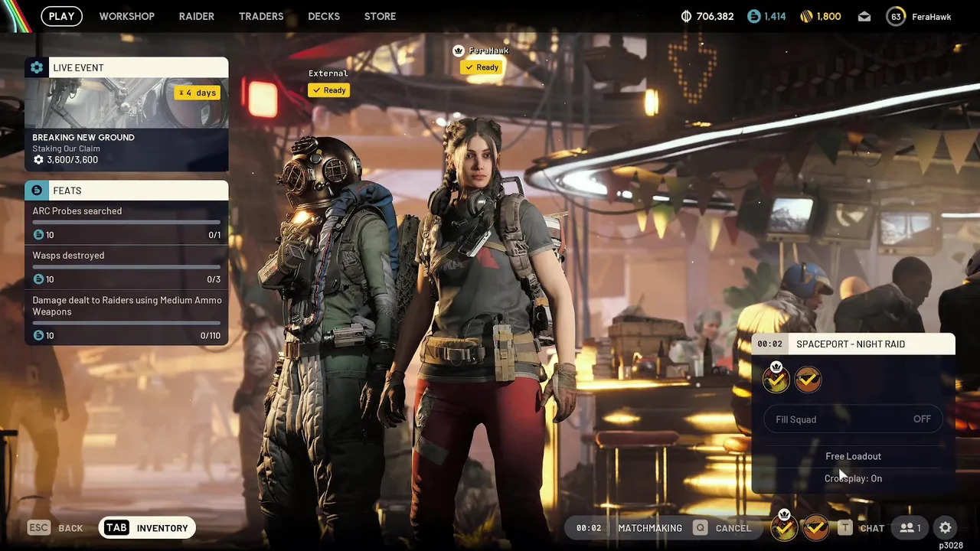Viewport: 980px width, 551px height.
Task: Select the Wasps destroyed feat
Action: [126, 267]
